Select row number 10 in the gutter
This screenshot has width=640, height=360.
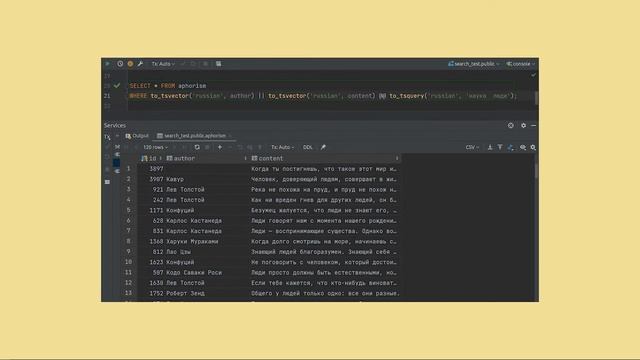point(129,262)
